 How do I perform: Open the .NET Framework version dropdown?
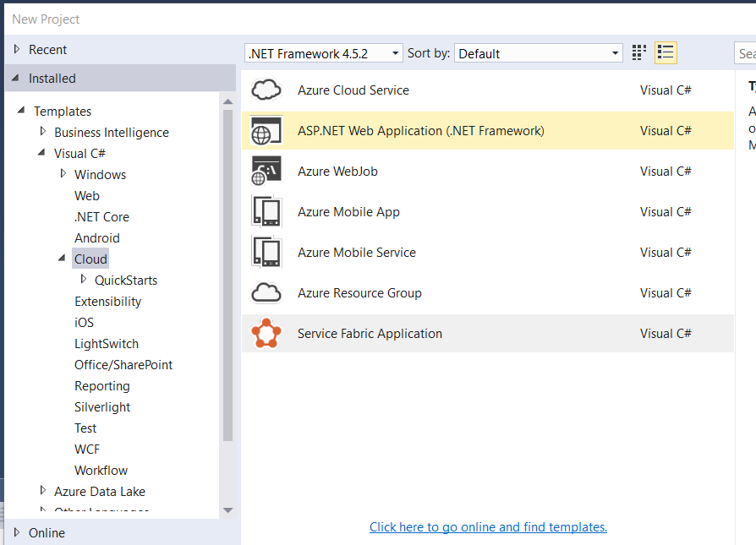coord(324,53)
